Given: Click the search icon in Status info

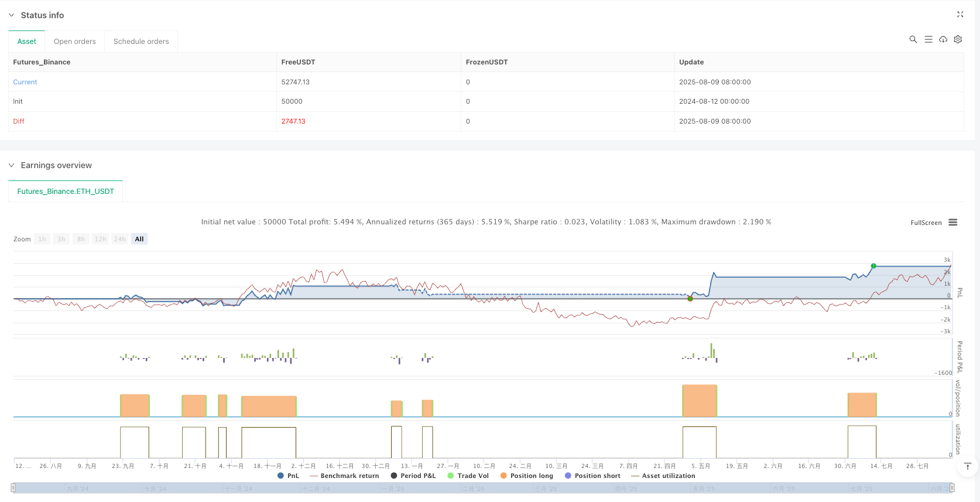Looking at the screenshot, I should [913, 39].
